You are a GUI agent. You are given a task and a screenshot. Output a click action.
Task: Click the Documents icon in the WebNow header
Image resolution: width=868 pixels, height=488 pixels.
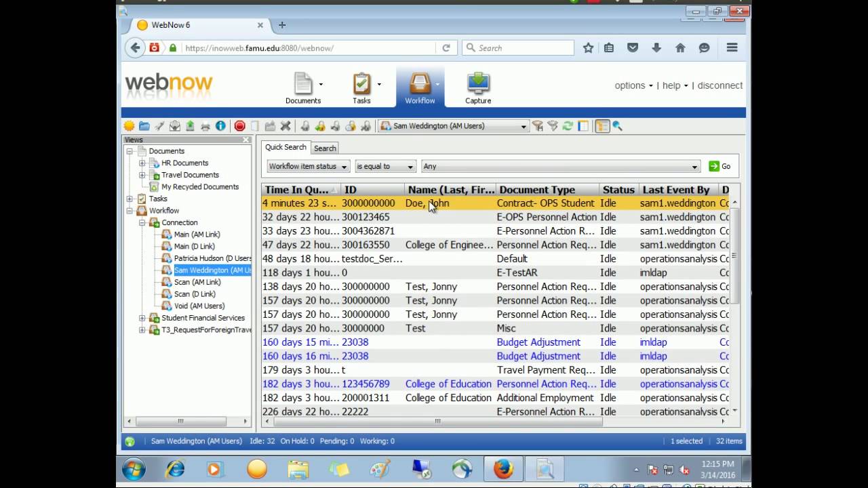coord(303,83)
